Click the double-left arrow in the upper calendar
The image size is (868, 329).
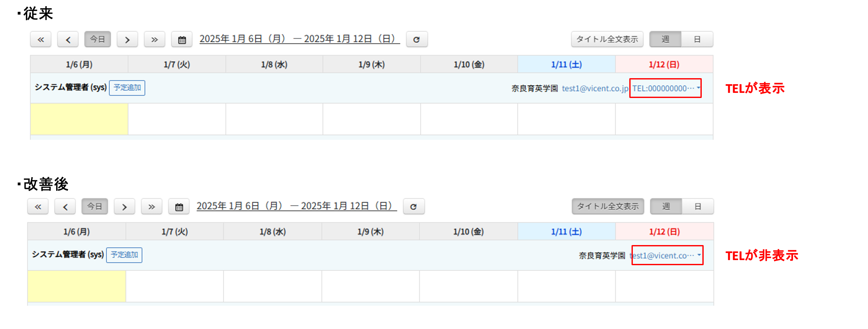coord(41,40)
